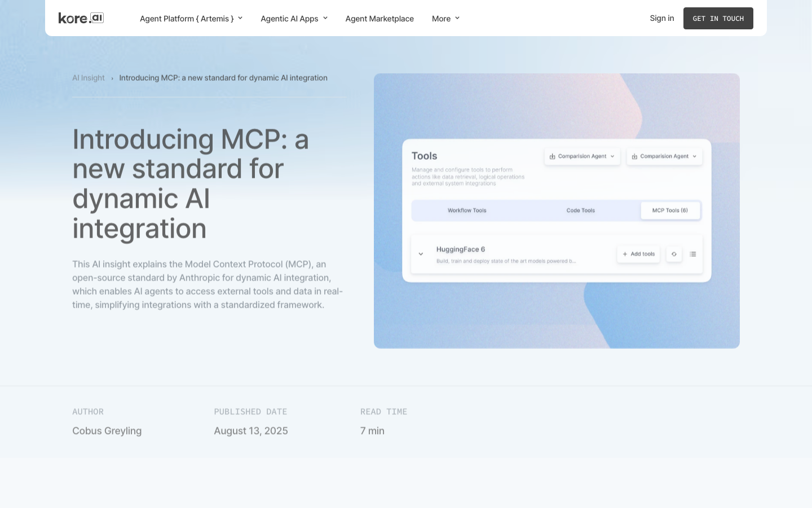Click the plus icon in Add tools

[x=625, y=254]
